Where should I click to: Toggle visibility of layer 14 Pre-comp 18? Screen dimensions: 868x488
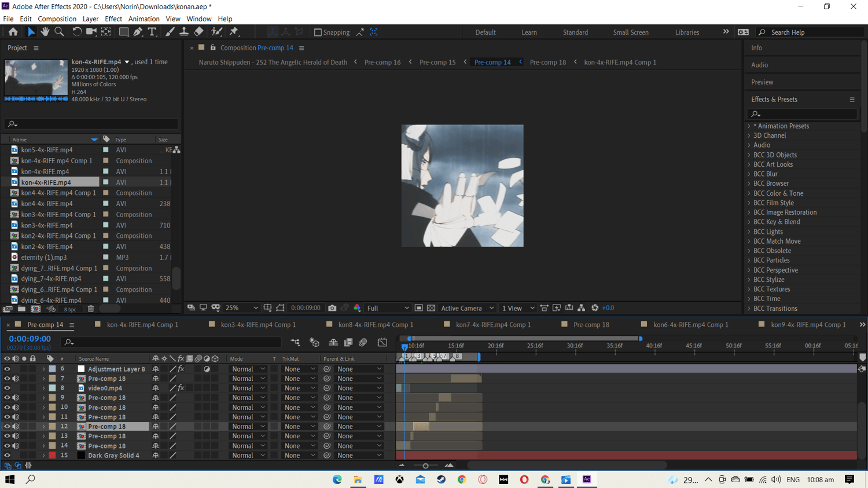(x=7, y=446)
